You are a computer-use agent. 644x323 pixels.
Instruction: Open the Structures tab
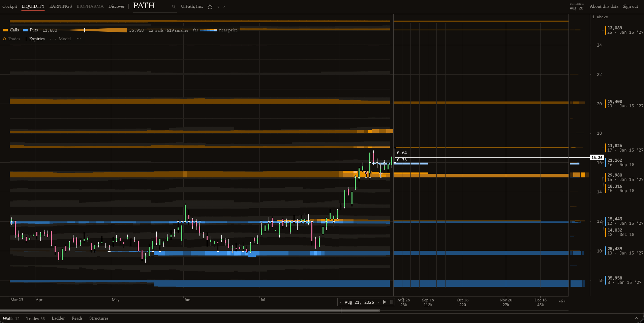99,318
